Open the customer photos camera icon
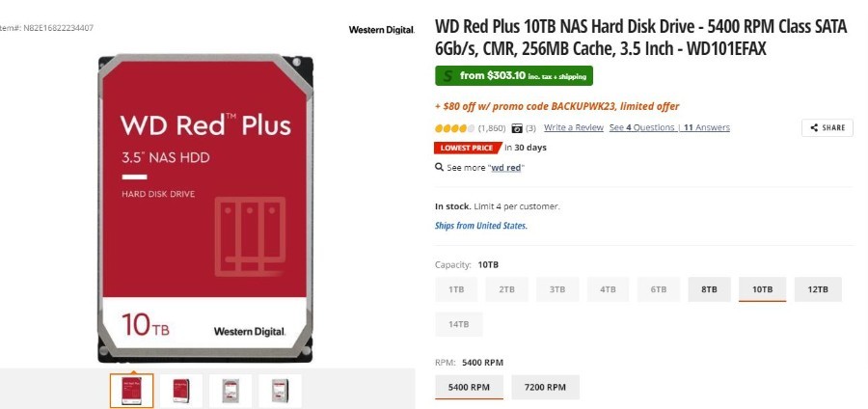This screenshot has height=409, width=868. coord(517,128)
